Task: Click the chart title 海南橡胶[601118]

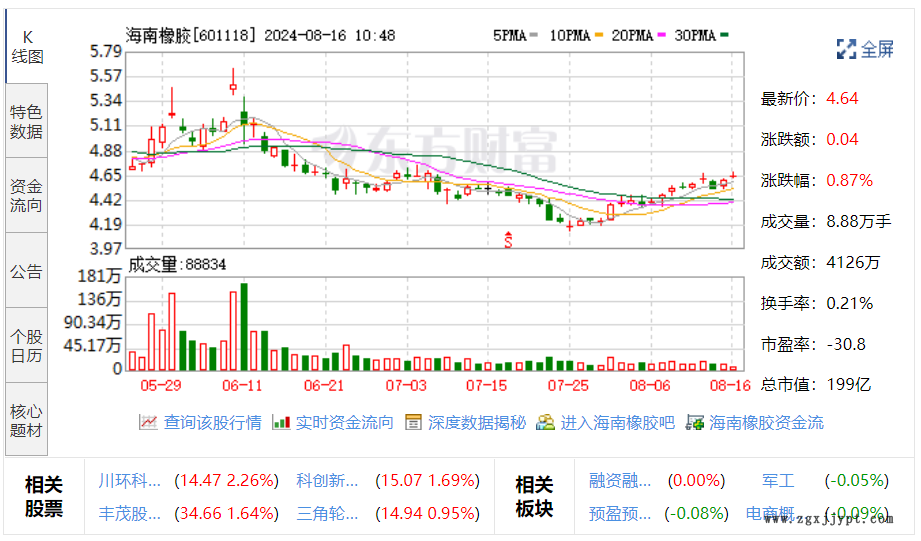Action: pos(191,35)
